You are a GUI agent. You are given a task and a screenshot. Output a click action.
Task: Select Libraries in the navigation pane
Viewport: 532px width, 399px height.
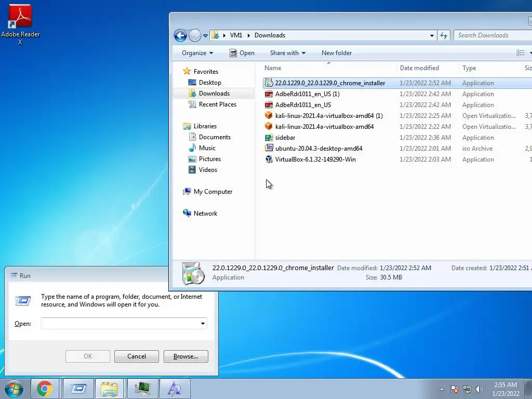205,126
